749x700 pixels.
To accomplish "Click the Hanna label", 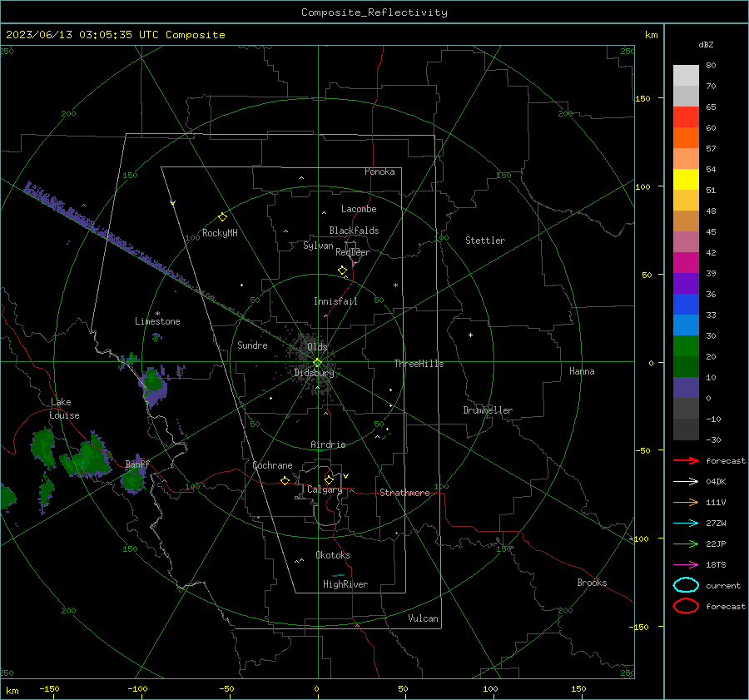I will click(x=582, y=371).
